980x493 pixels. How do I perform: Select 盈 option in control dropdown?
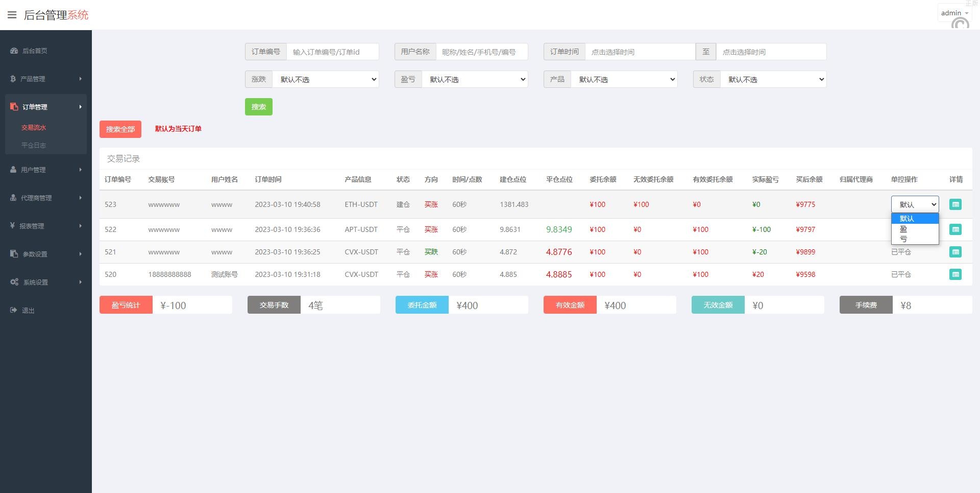[903, 229]
